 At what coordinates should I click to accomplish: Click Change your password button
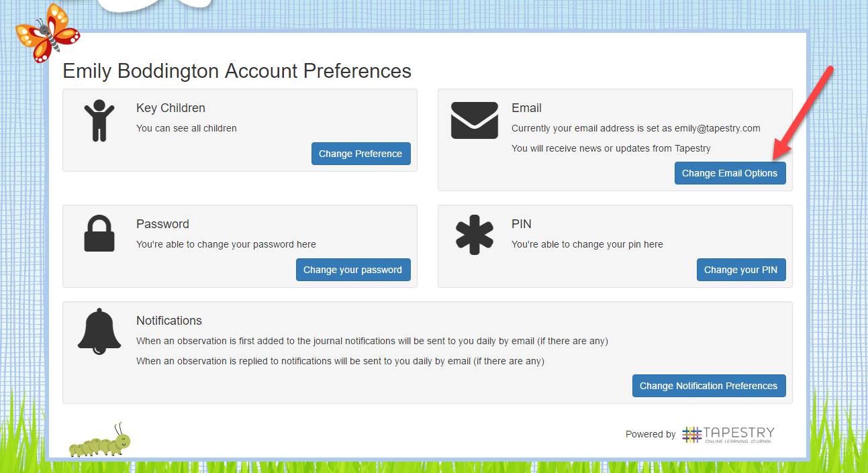[352, 270]
